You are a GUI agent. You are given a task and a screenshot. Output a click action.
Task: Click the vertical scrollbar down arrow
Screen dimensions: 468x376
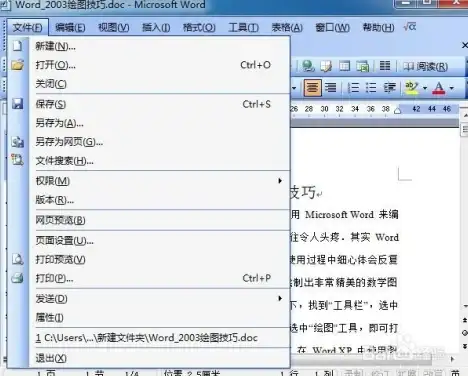465,306
